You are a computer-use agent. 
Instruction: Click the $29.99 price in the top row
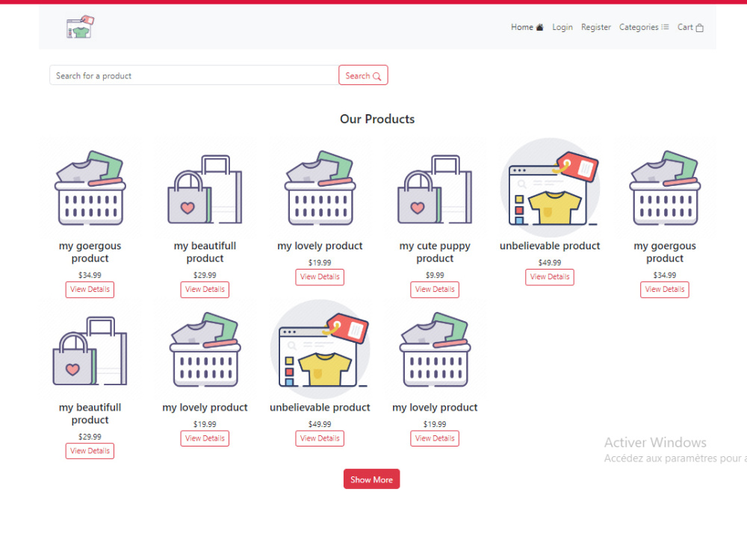coord(205,276)
